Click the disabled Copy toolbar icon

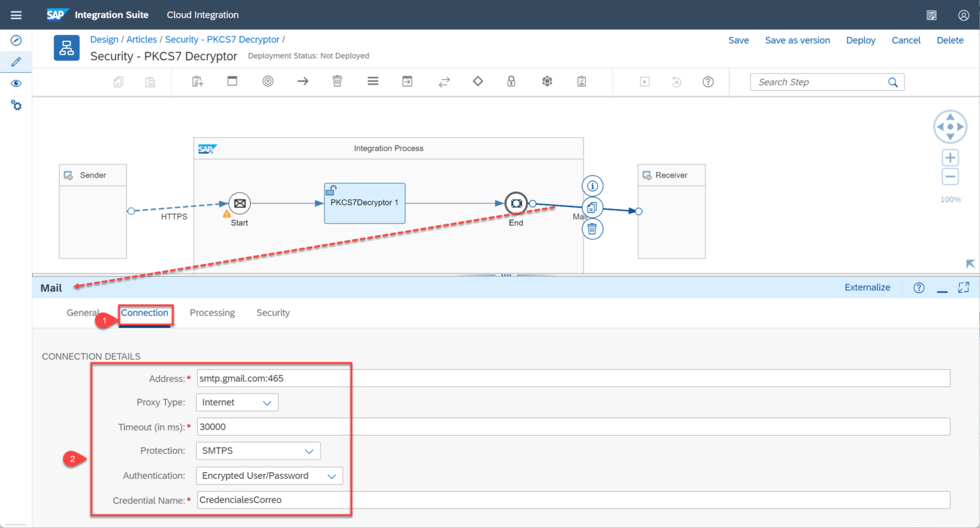[118, 82]
